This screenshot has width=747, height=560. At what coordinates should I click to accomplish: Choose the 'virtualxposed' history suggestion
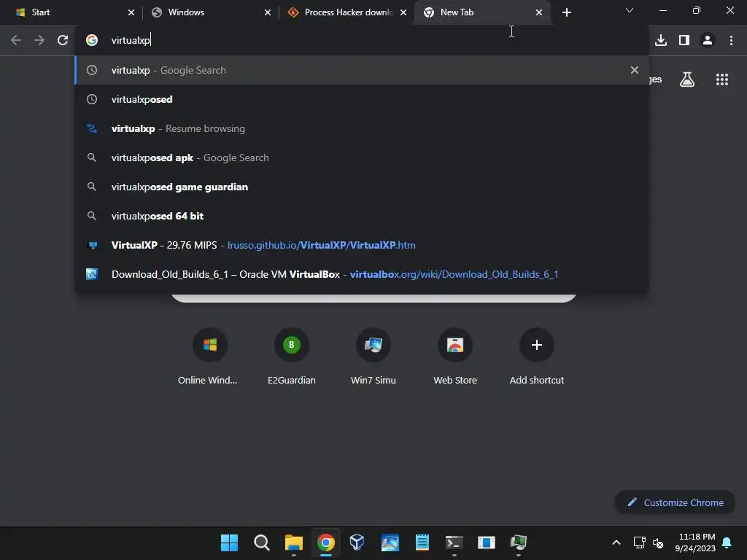click(361, 99)
